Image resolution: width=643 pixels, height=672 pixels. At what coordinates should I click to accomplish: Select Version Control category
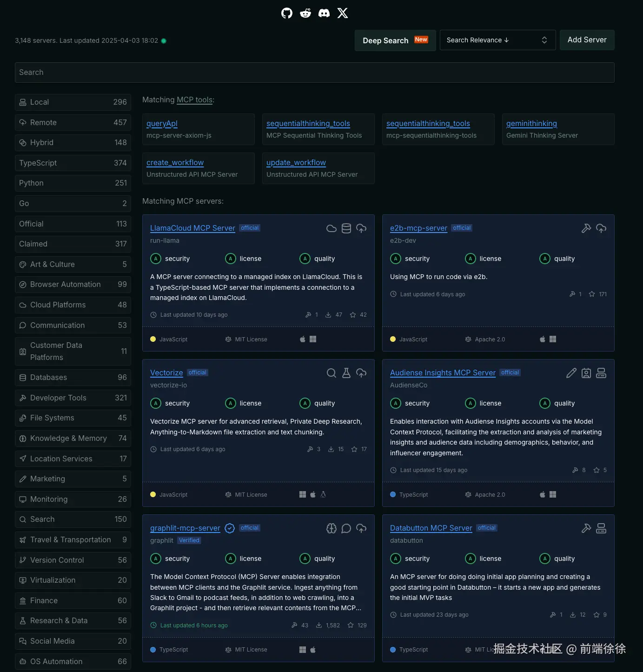tap(73, 560)
